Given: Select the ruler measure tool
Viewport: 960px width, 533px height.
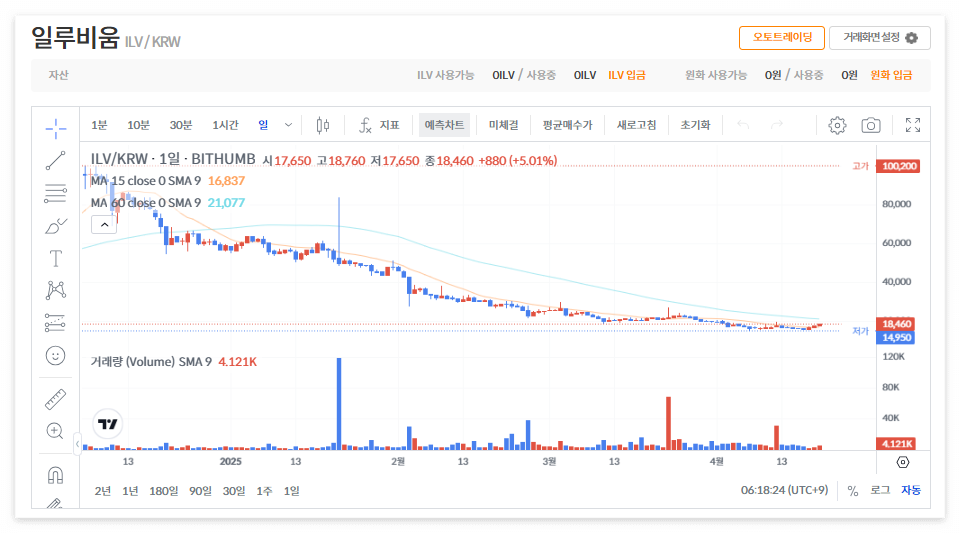Looking at the screenshot, I should (x=56, y=399).
